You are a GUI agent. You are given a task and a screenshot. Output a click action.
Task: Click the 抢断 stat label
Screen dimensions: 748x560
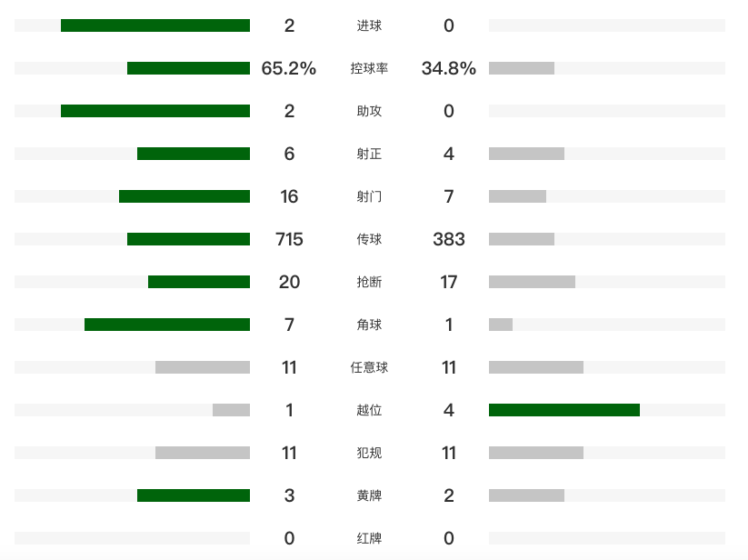coord(369,282)
